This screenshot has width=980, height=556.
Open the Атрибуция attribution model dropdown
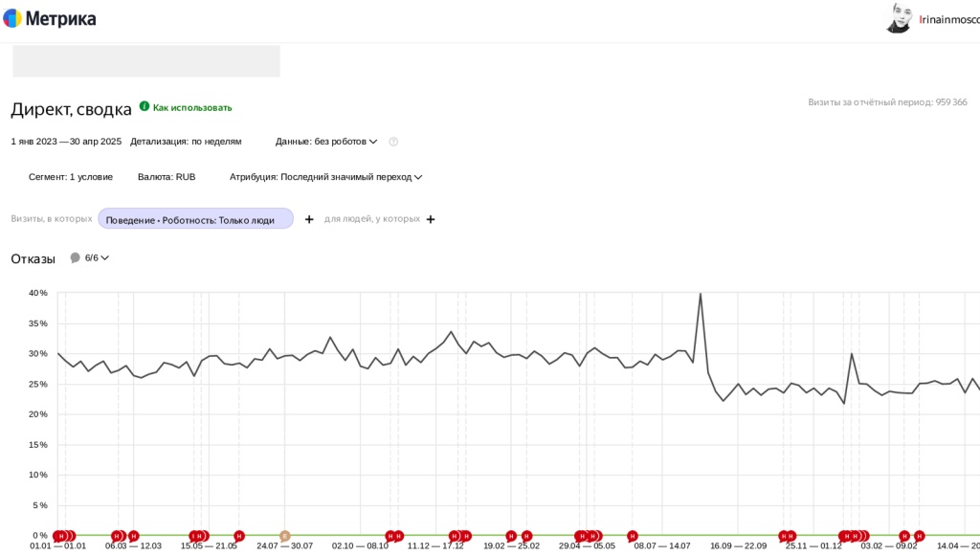[325, 177]
